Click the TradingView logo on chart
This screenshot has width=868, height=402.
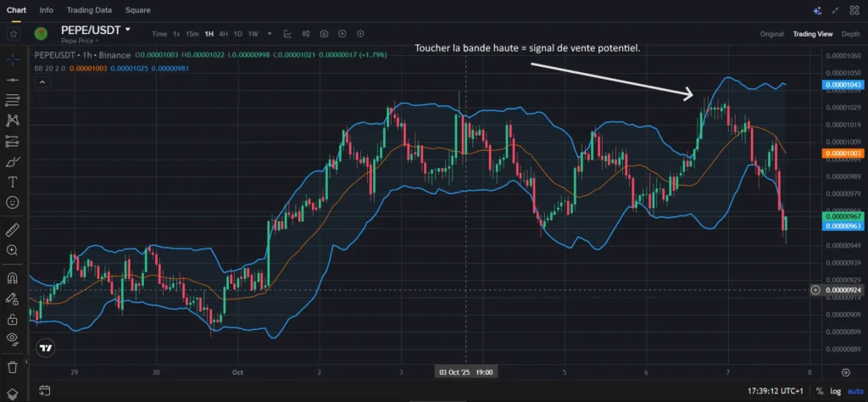(x=47, y=349)
